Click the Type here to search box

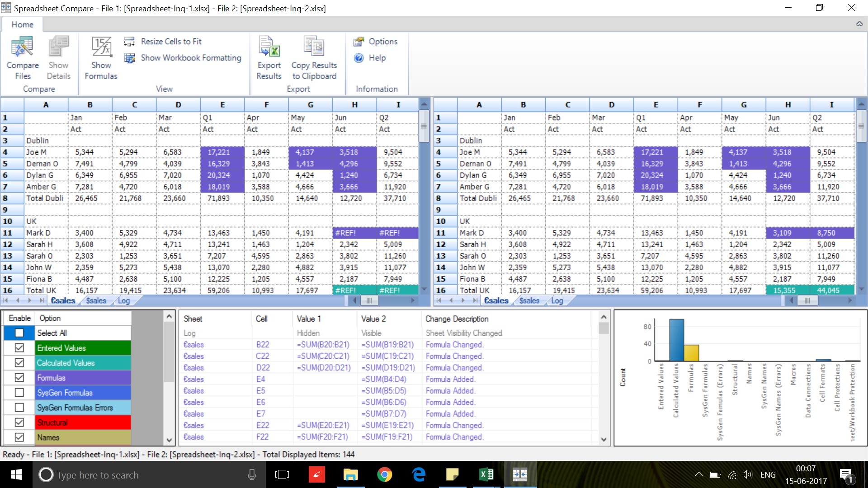(x=149, y=475)
